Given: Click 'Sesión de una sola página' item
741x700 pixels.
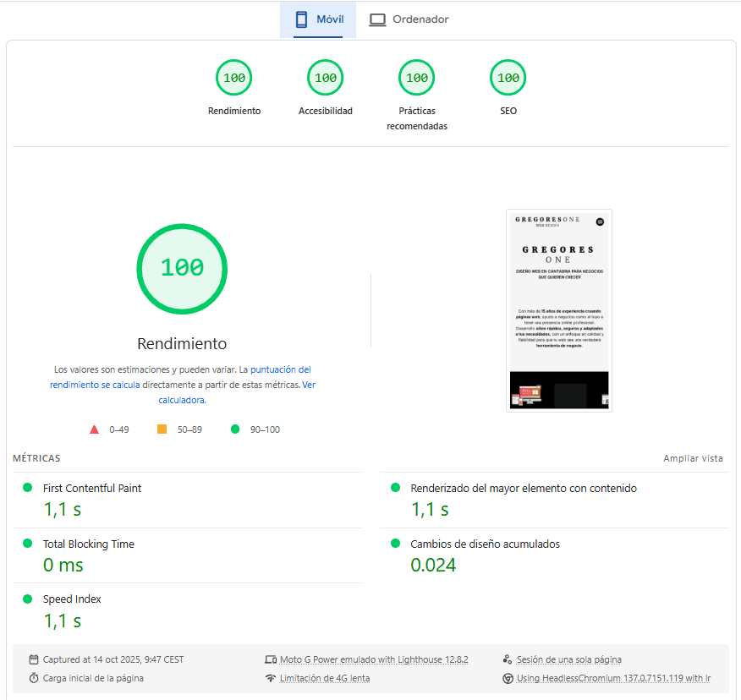Looking at the screenshot, I should [568, 659].
